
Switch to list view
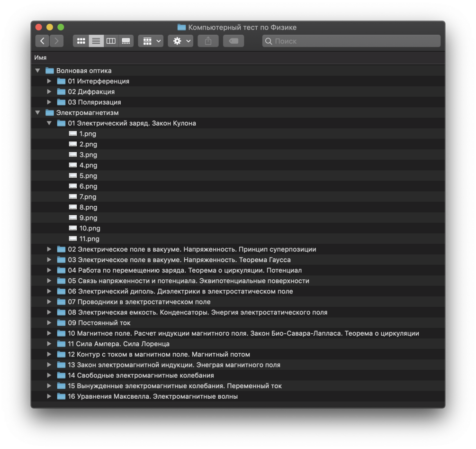click(x=96, y=41)
